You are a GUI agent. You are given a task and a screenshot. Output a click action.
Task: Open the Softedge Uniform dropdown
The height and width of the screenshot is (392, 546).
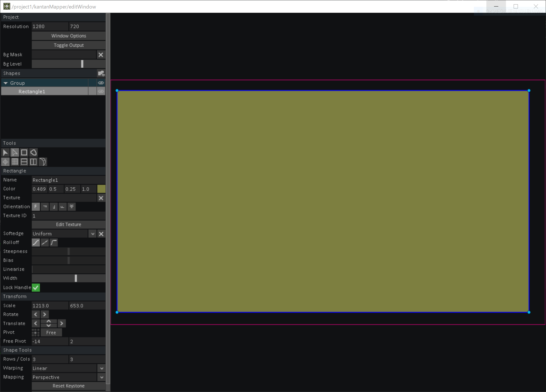pyautogui.click(x=92, y=234)
